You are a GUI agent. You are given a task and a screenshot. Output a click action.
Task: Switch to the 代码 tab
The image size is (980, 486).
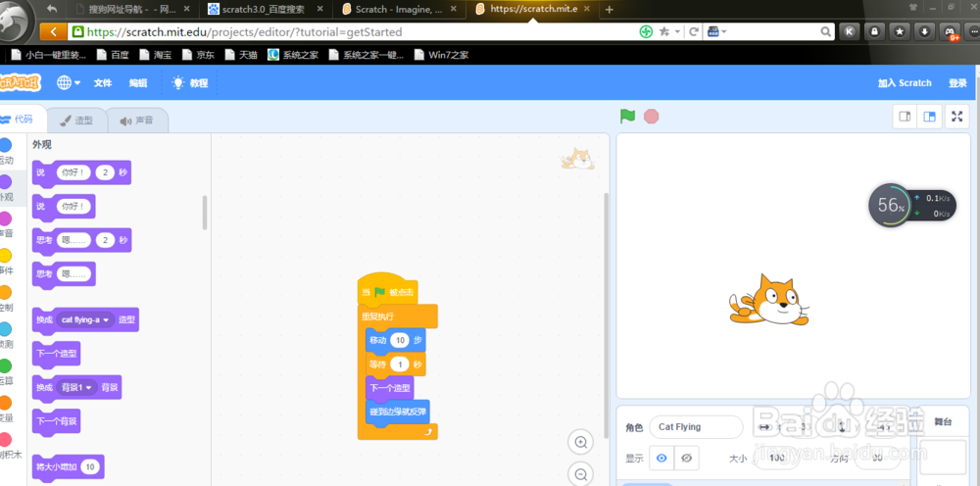[x=22, y=119]
